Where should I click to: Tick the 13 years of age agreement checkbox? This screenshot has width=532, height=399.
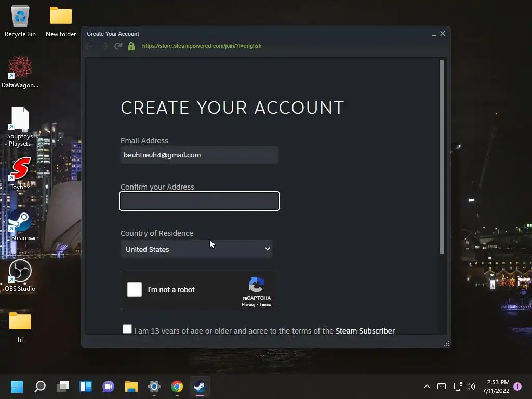click(127, 329)
